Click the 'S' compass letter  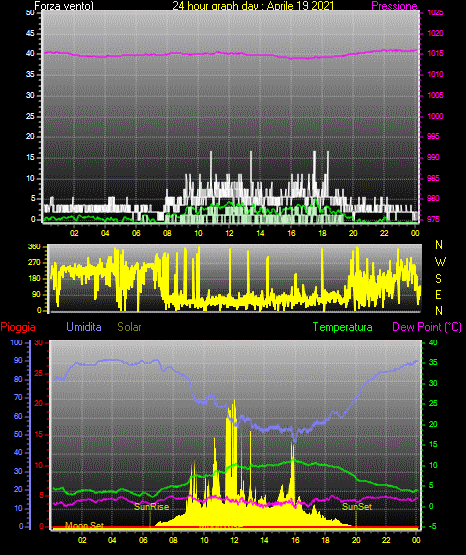(x=438, y=279)
